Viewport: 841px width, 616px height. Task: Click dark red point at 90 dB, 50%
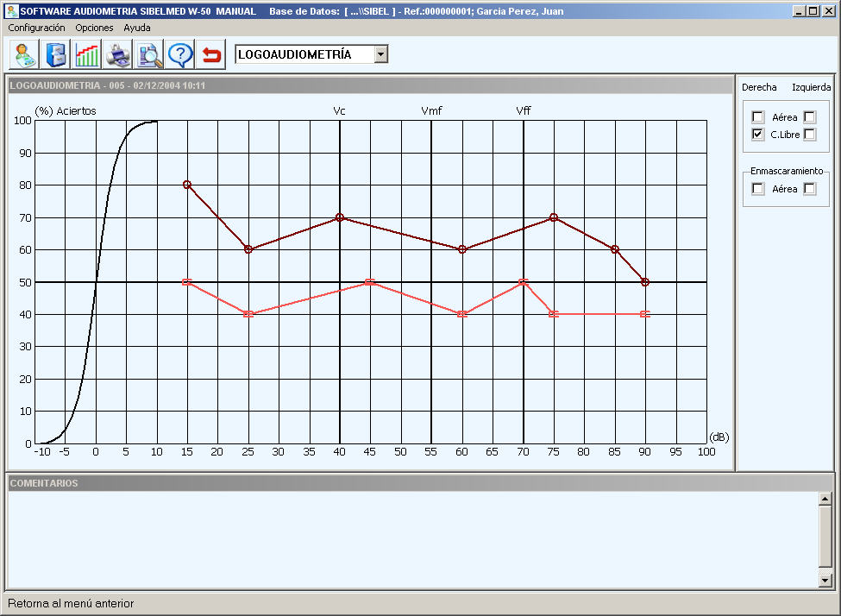(x=645, y=282)
